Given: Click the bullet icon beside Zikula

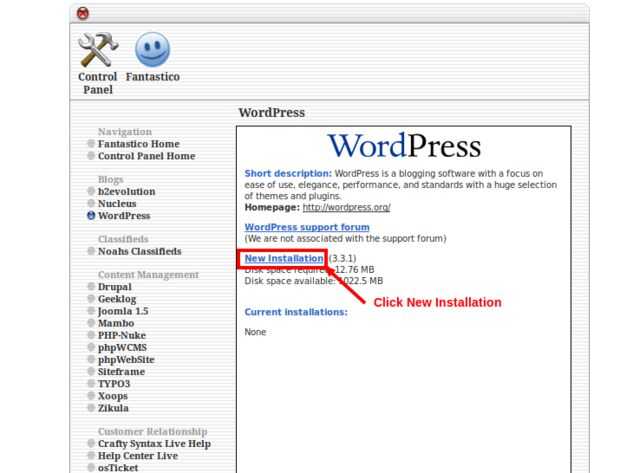Looking at the screenshot, I should pyautogui.click(x=91, y=408).
